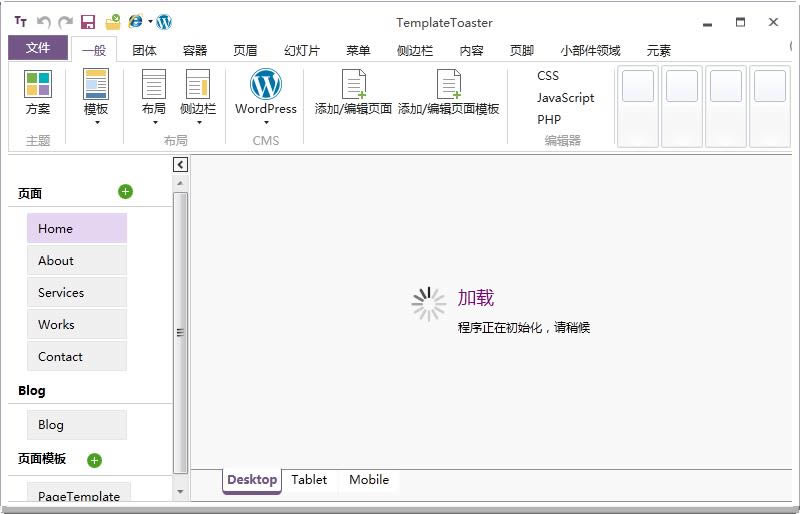
Task: Maximize the TemplateToaster window
Action: pyautogui.click(x=740, y=22)
